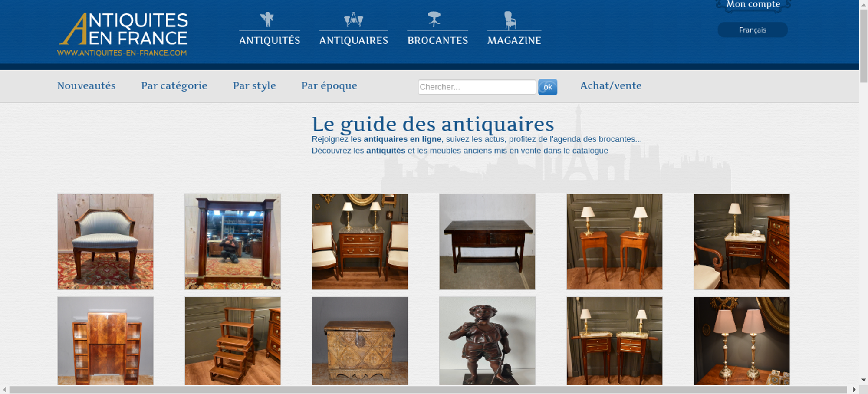Click the horizontal scrollbar left arrow
Viewport: 868px width, 394px height.
(4, 390)
